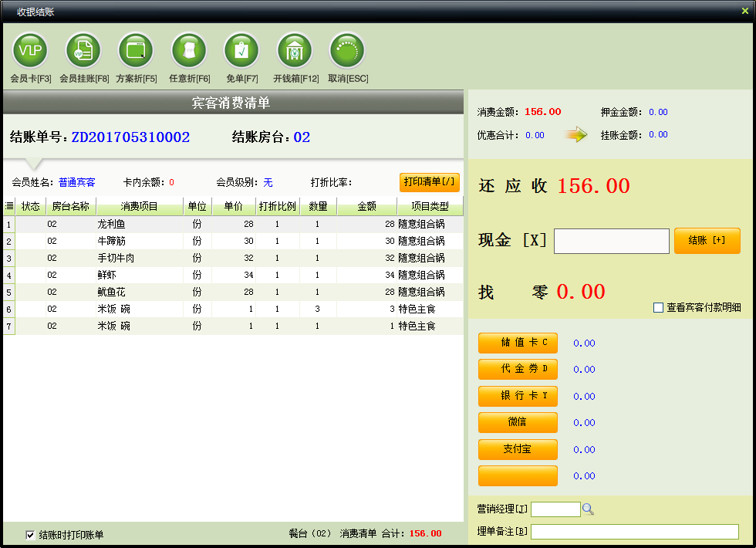Image resolution: width=756 pixels, height=548 pixels.
Task: Click the 单价 column header
Action: (233, 206)
